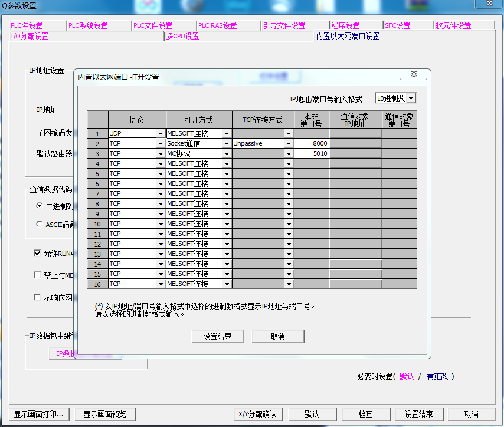
Task: Toggle the 允许RUN中 checkbox
Action: pos(37,252)
